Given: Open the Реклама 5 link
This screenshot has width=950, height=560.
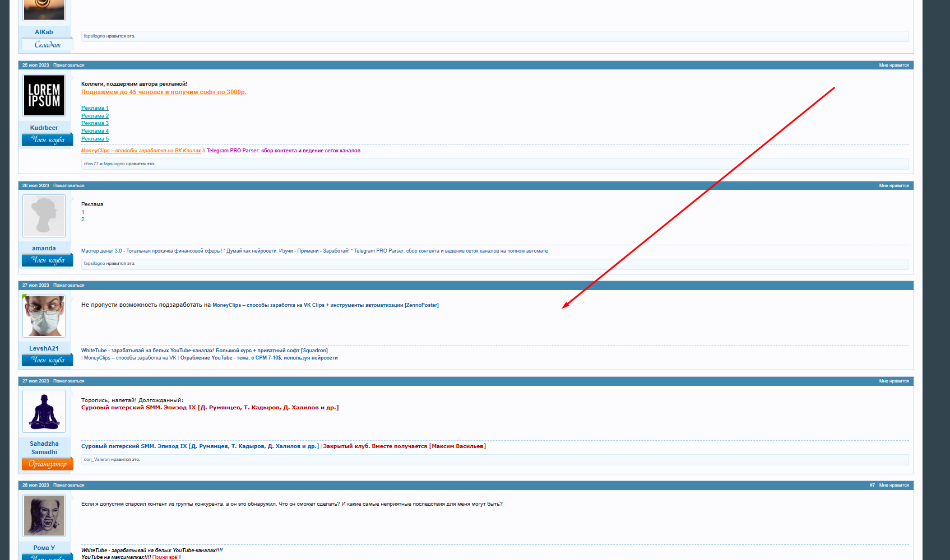Looking at the screenshot, I should [x=95, y=139].
